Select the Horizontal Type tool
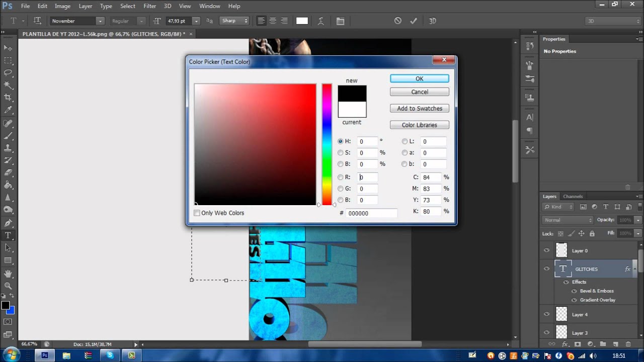The width and height of the screenshot is (644, 362). 8,235
